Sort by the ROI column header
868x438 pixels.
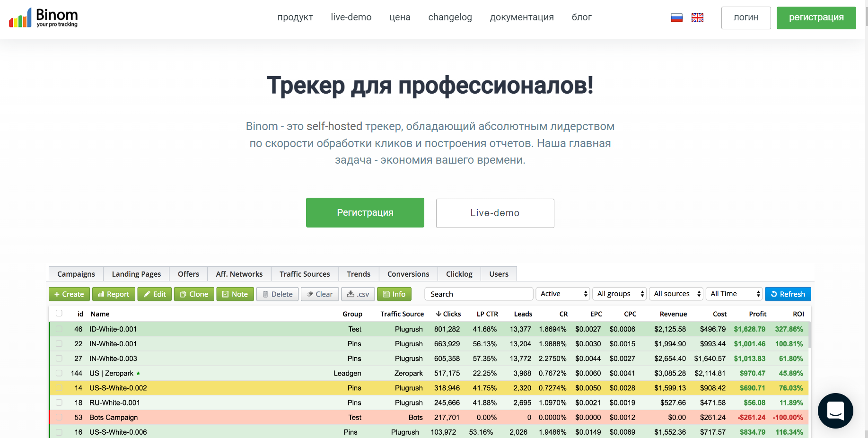tap(798, 314)
